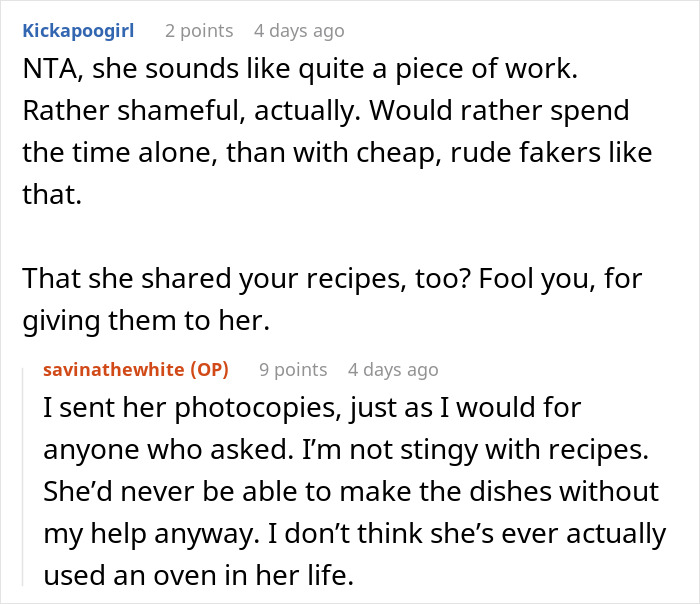Click the OP reply's 4 days ago timestamp
Image resolution: width=700 pixels, height=604 pixels.
click(392, 369)
